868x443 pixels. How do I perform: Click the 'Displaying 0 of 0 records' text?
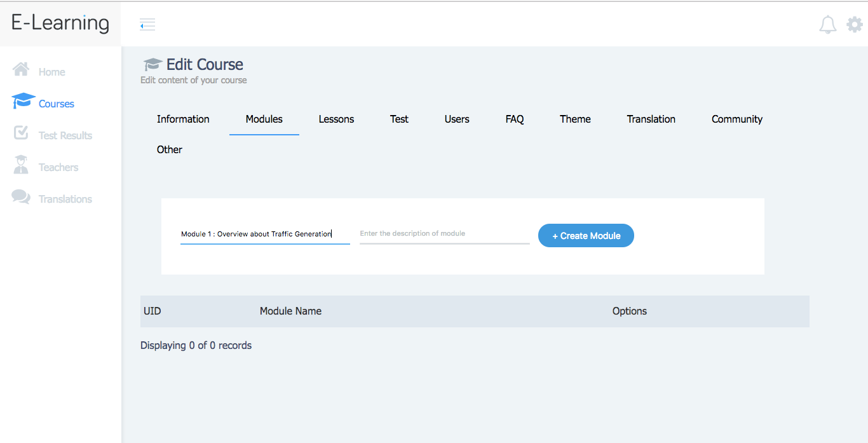pyautogui.click(x=196, y=346)
